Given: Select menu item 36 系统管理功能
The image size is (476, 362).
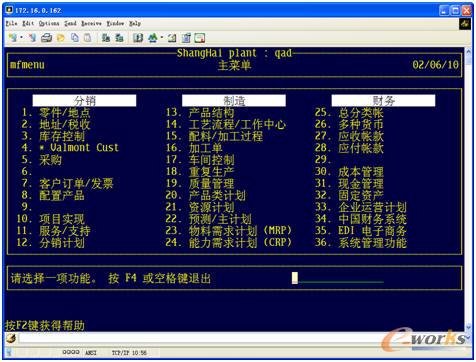Looking at the screenshot, I should coord(361,242).
